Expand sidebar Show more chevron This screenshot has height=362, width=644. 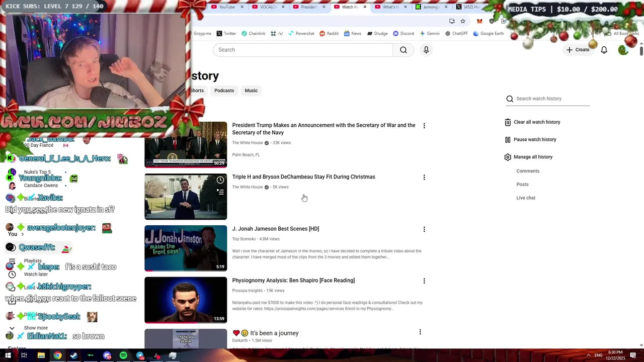click(x=12, y=328)
